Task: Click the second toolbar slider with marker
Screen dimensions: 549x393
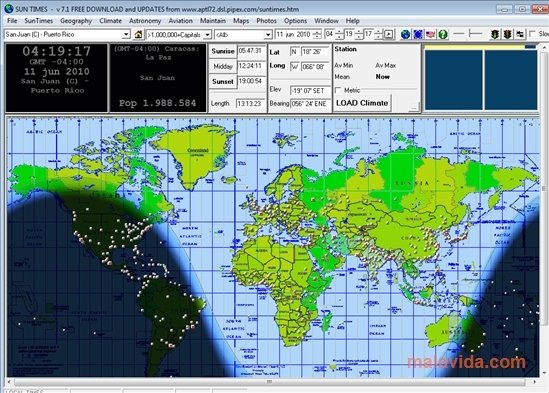Action: coord(475,34)
